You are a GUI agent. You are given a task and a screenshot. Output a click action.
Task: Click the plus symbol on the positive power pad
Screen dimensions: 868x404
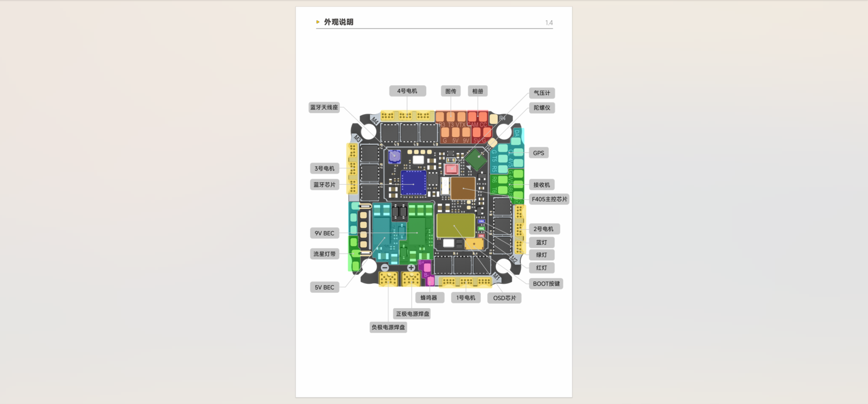click(411, 268)
